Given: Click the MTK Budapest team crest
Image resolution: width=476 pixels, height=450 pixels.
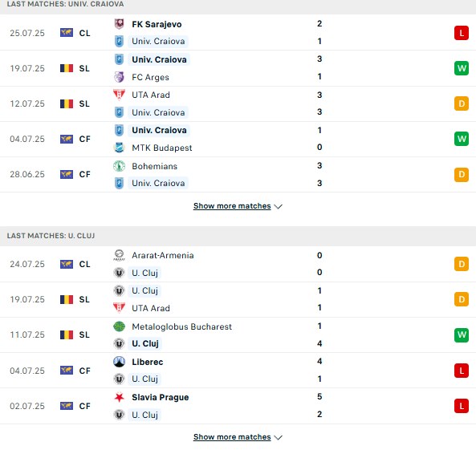Looking at the screenshot, I should (119, 148).
